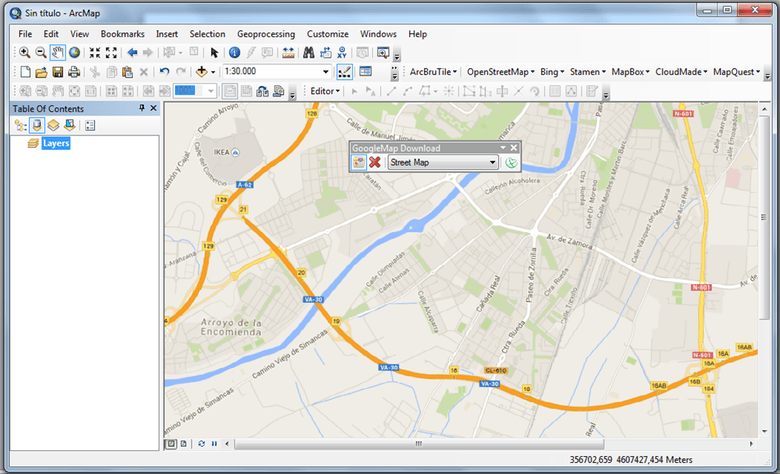
Task: Pick the Select Elements black arrow tool
Action: 214,52
